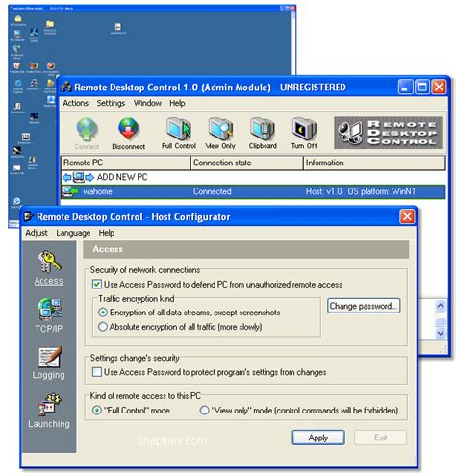Viewport: 456px width, 476px height.
Task: Open the Help menu in Admin Module
Action: point(177,103)
